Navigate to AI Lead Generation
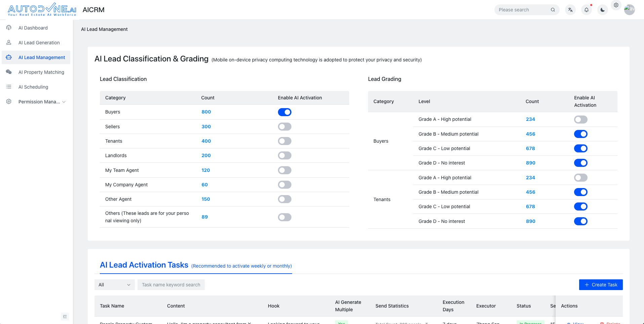Viewport: 644px width, 324px height. (39, 43)
